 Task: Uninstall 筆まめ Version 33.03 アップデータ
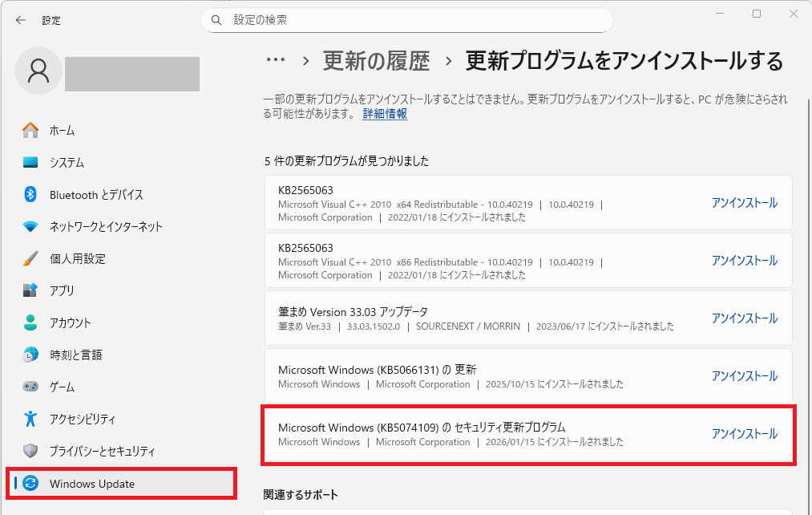[744, 318]
